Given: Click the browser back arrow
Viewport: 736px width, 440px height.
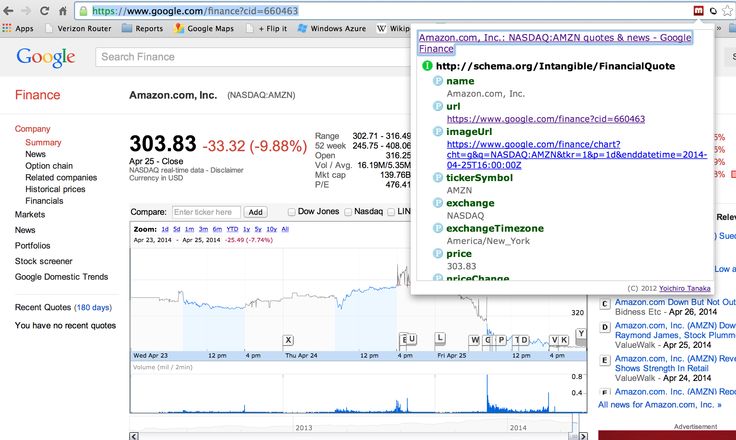Looking at the screenshot, I should [10, 10].
